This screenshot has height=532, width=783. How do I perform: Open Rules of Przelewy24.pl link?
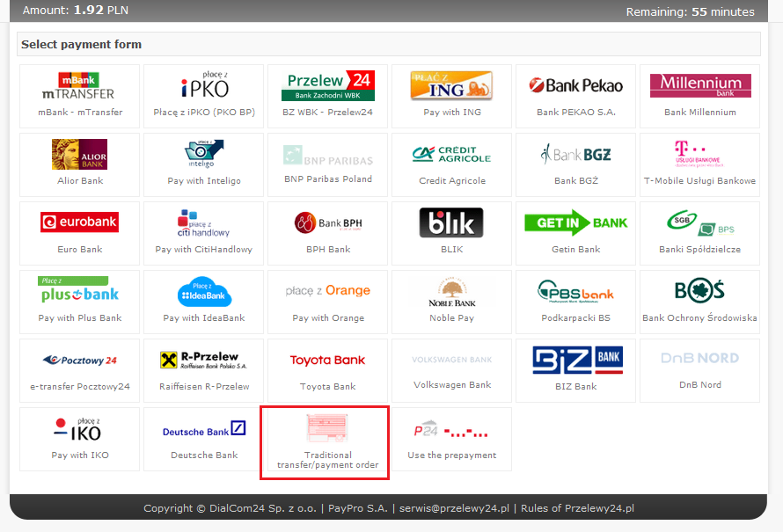pos(577,508)
